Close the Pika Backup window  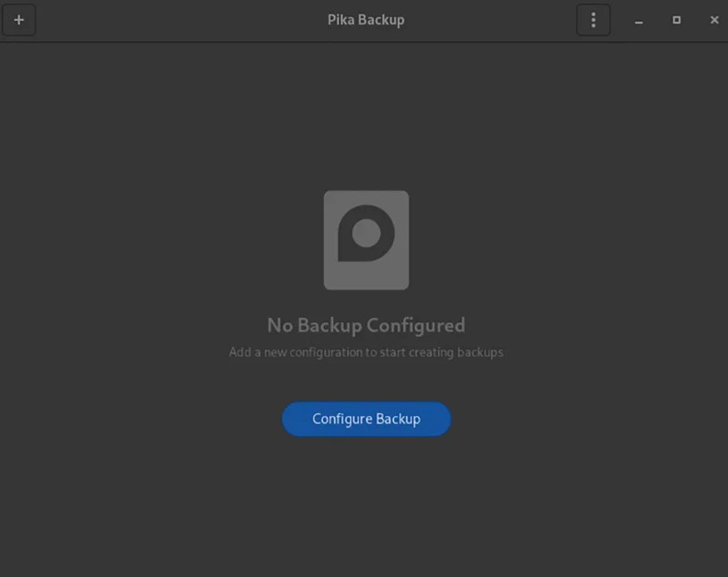[714, 20]
